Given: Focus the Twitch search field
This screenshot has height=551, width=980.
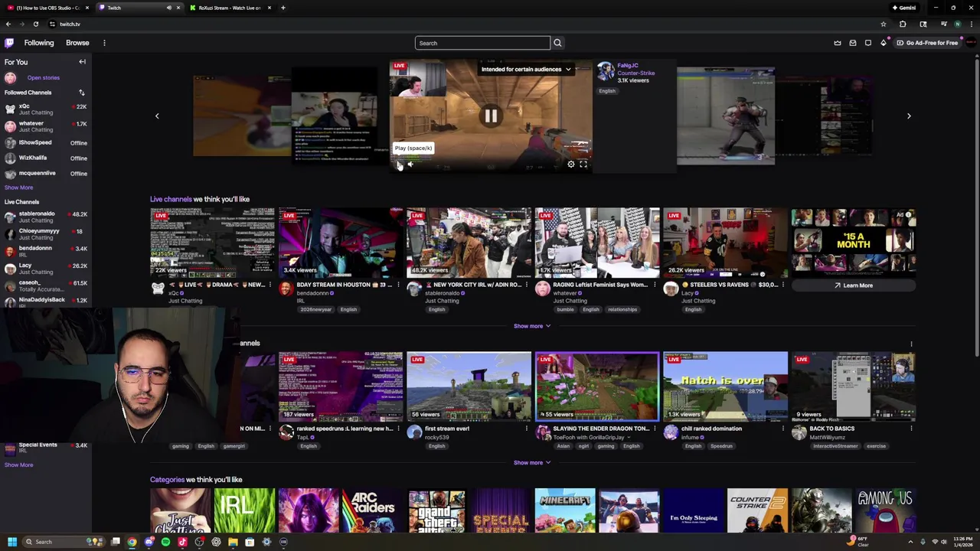Looking at the screenshot, I should pos(482,43).
